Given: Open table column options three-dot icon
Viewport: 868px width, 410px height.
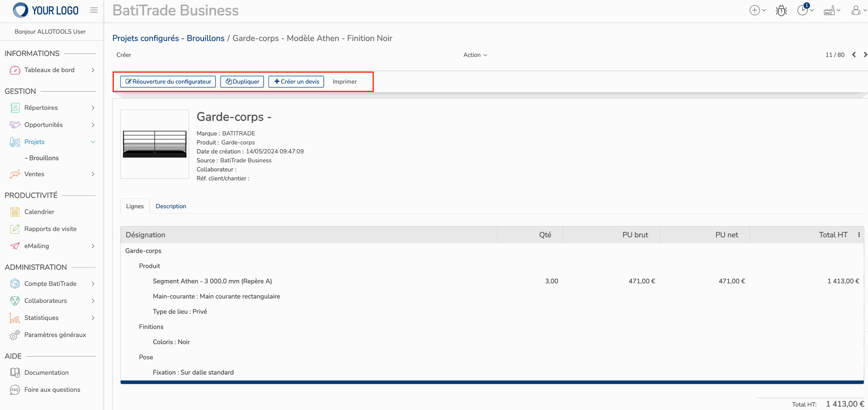Looking at the screenshot, I should pos(859,235).
